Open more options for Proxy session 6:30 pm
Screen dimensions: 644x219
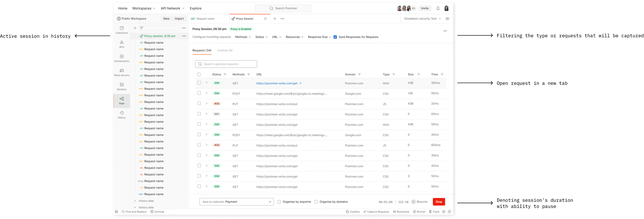[x=184, y=36]
